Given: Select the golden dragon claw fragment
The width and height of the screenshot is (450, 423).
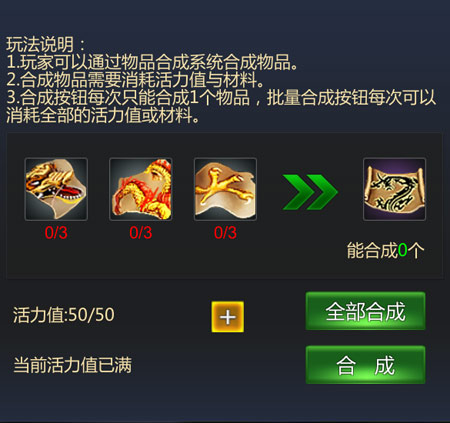Looking at the screenshot, I should tap(225, 189).
